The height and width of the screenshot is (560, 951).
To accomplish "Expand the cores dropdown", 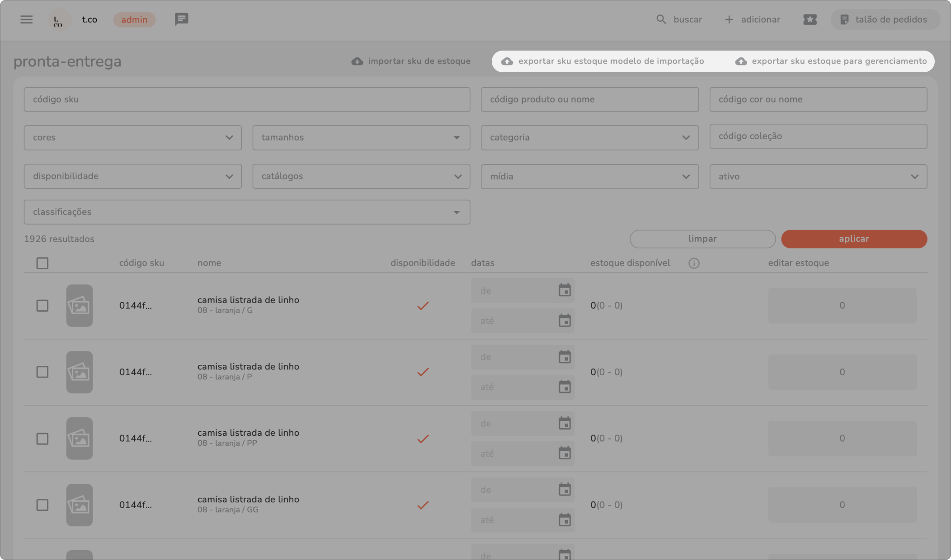I will coord(132,138).
